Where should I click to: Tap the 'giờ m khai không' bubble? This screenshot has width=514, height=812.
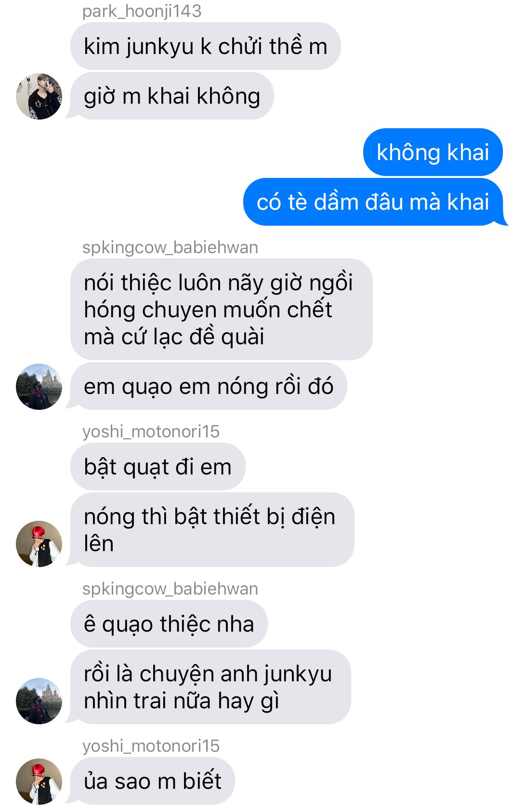coord(172,96)
